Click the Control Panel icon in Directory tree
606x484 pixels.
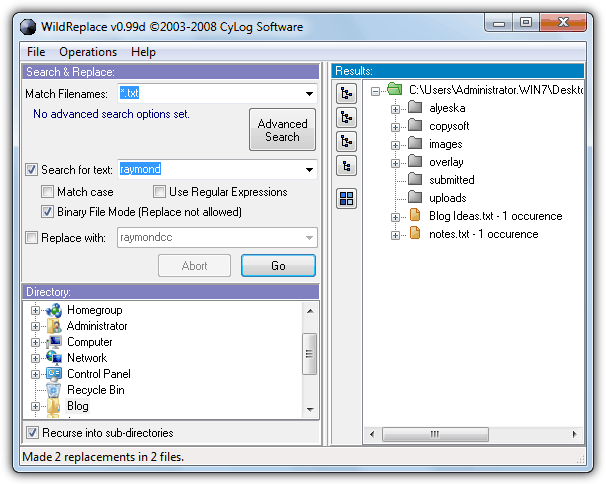(54, 374)
